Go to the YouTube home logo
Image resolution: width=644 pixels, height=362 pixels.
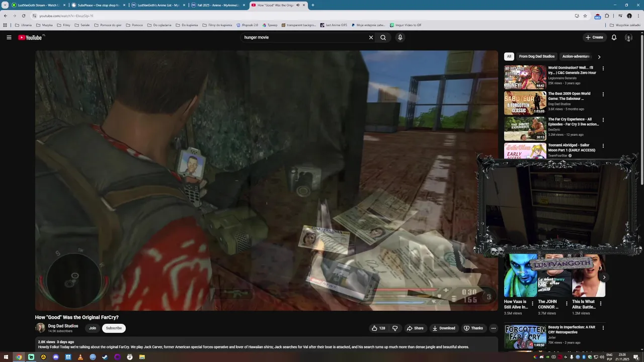coord(31,37)
